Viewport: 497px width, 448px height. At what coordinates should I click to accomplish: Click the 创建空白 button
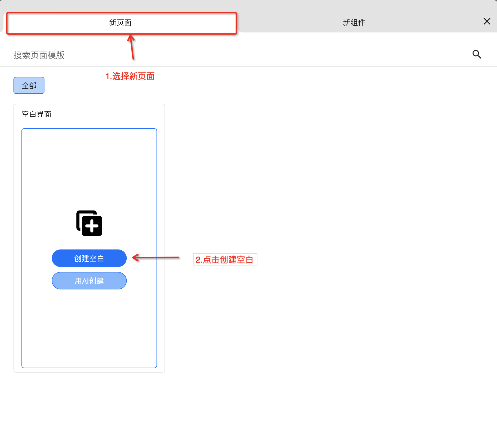89,258
